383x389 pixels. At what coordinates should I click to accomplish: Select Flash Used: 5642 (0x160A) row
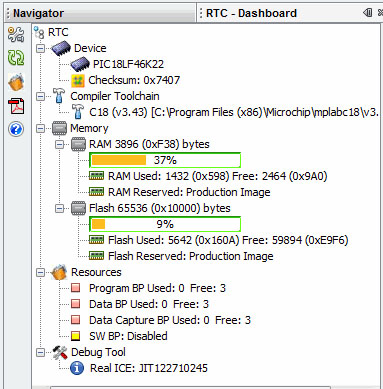click(228, 240)
